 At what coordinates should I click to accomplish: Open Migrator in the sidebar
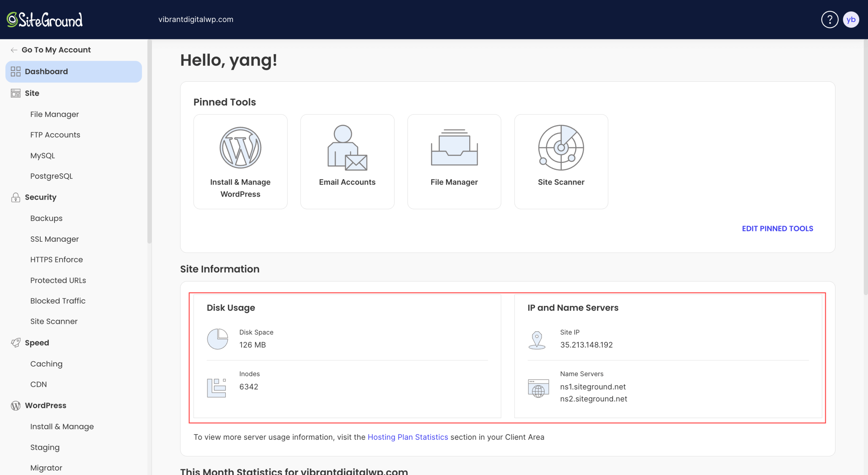coord(46,468)
